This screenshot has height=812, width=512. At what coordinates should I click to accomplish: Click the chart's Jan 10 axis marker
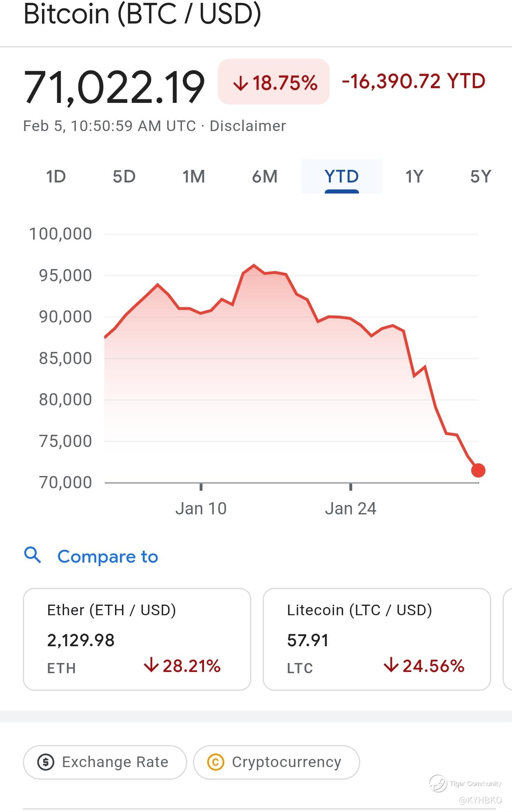coord(201,508)
